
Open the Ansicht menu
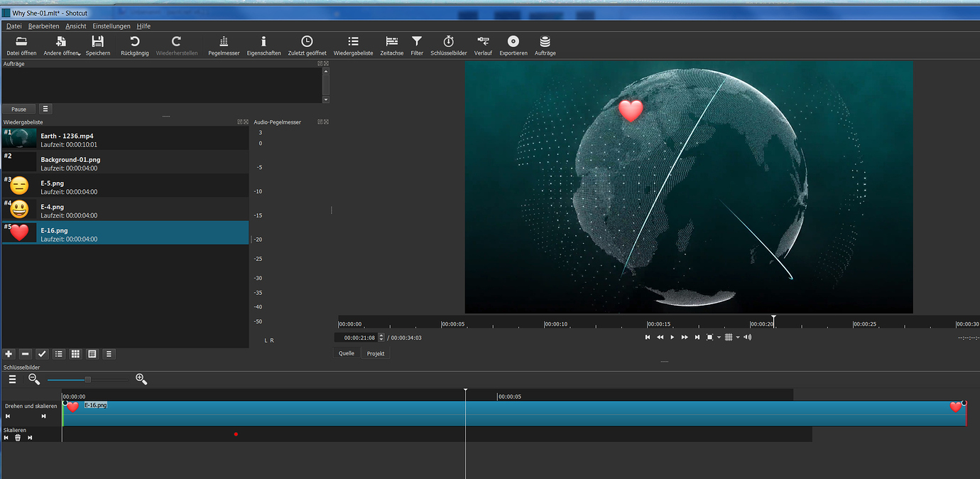pyautogui.click(x=76, y=26)
